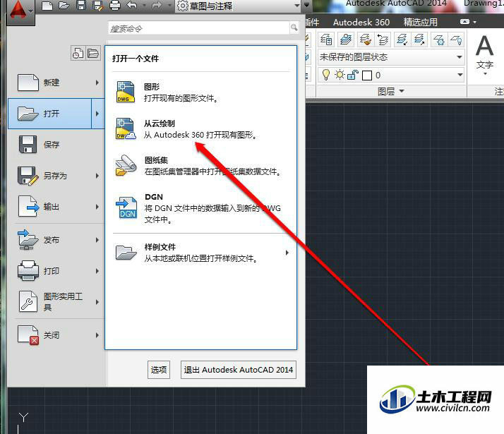Click 退出 Autodesk AutoCAD 2014 button

pyautogui.click(x=238, y=370)
